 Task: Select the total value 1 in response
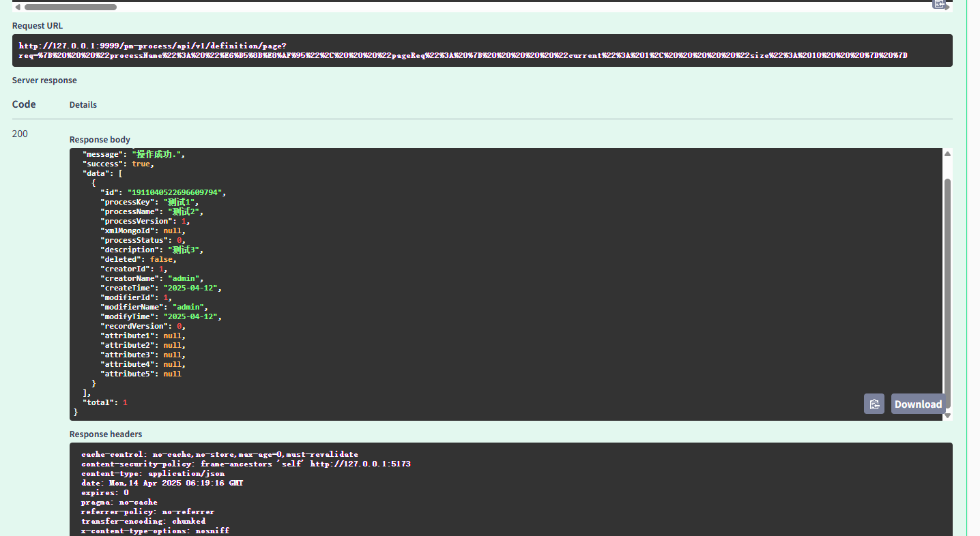124,402
